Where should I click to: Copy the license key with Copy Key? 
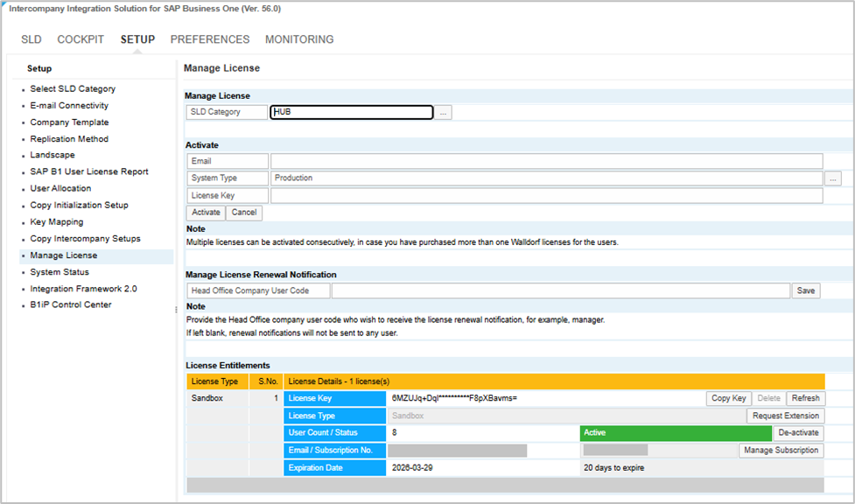click(x=728, y=398)
